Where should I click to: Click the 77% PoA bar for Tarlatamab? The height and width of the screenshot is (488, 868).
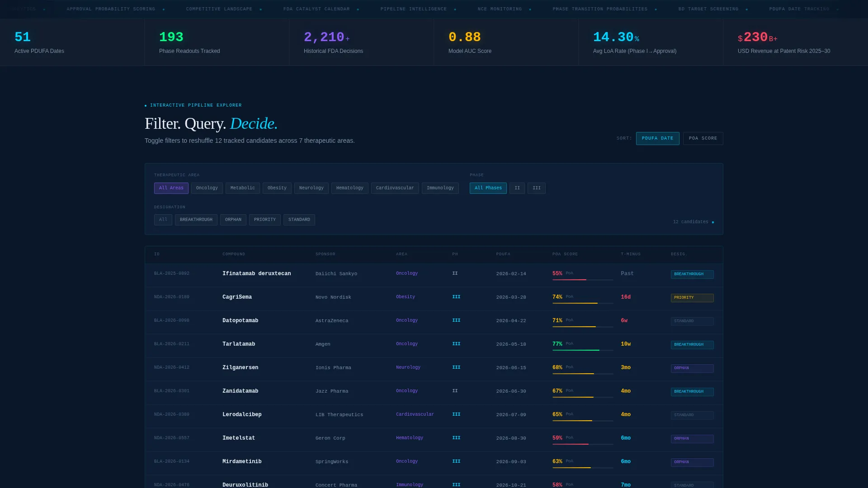582,350
